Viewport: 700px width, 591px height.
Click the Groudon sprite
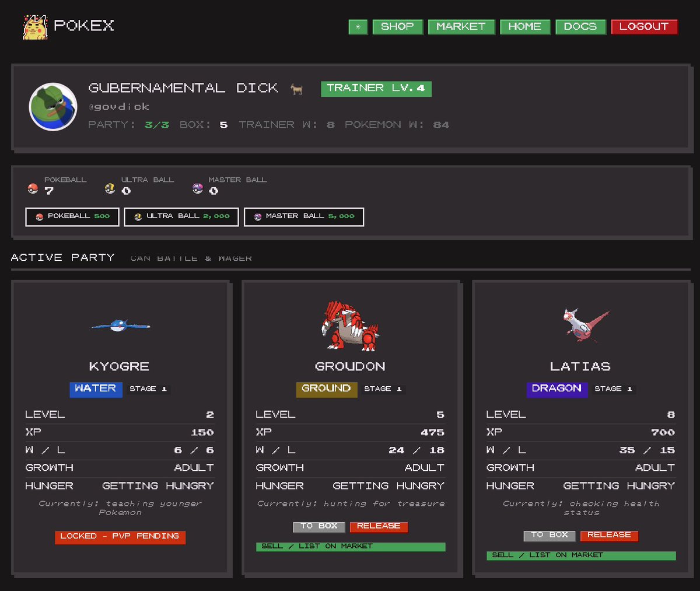(x=350, y=326)
